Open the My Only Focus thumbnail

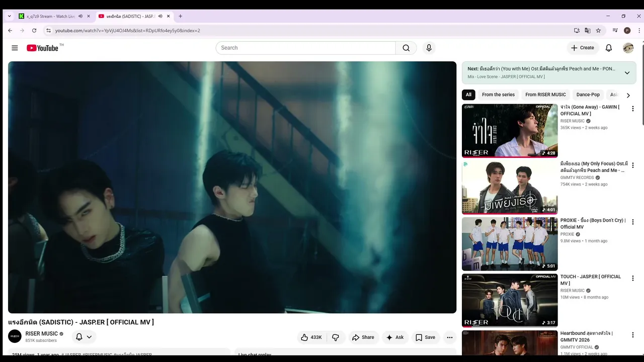click(x=510, y=187)
